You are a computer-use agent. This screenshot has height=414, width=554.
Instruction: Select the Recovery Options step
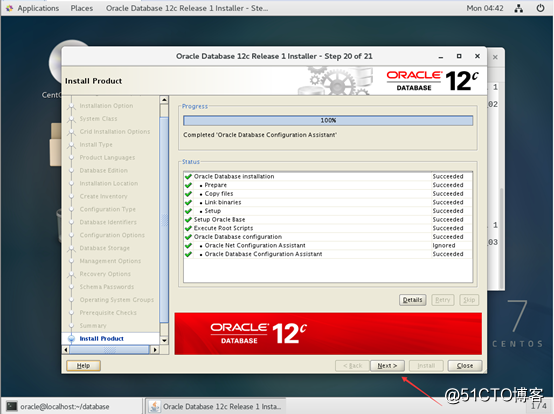pyautogui.click(x=105, y=274)
